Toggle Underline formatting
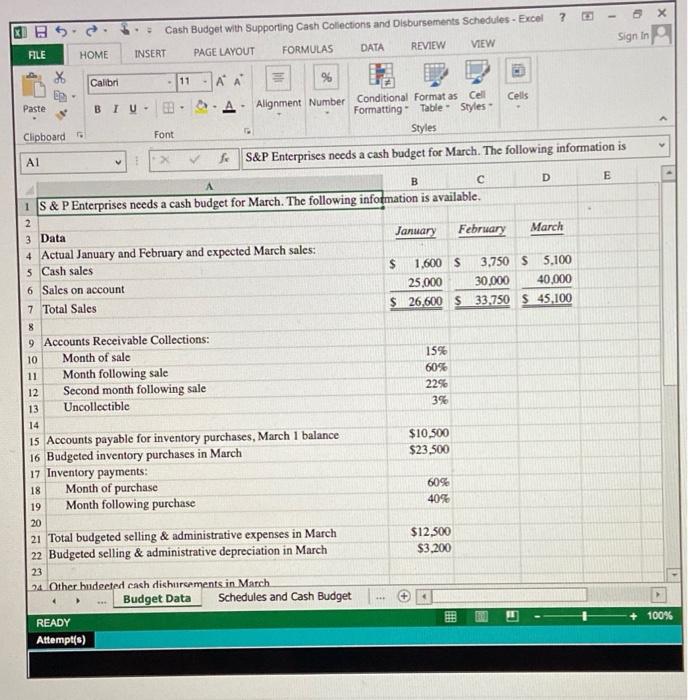Image resolution: width=688 pixels, height=700 pixels. click(133, 108)
